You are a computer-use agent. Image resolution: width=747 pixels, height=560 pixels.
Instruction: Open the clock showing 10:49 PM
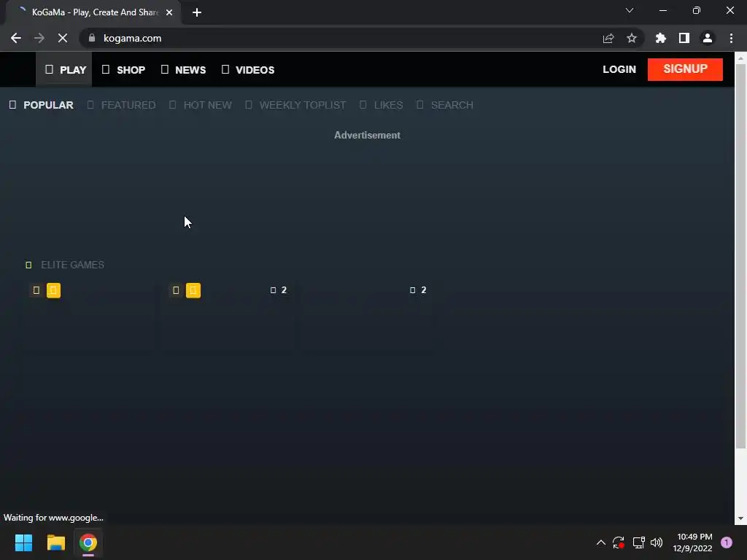click(692, 542)
